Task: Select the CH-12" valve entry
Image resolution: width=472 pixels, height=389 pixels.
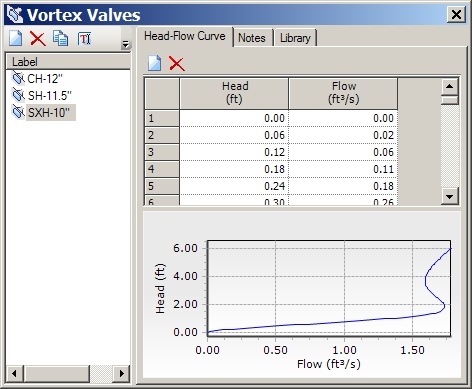Action: (x=45, y=79)
